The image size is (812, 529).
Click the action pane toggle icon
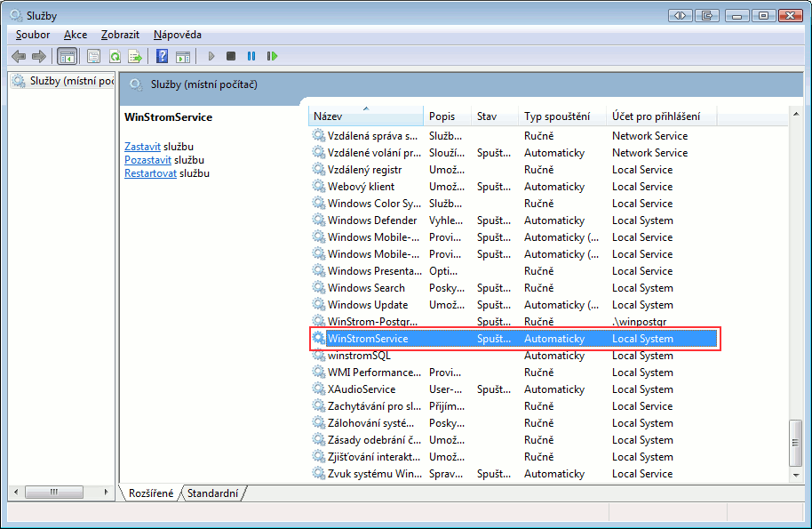[x=183, y=56]
